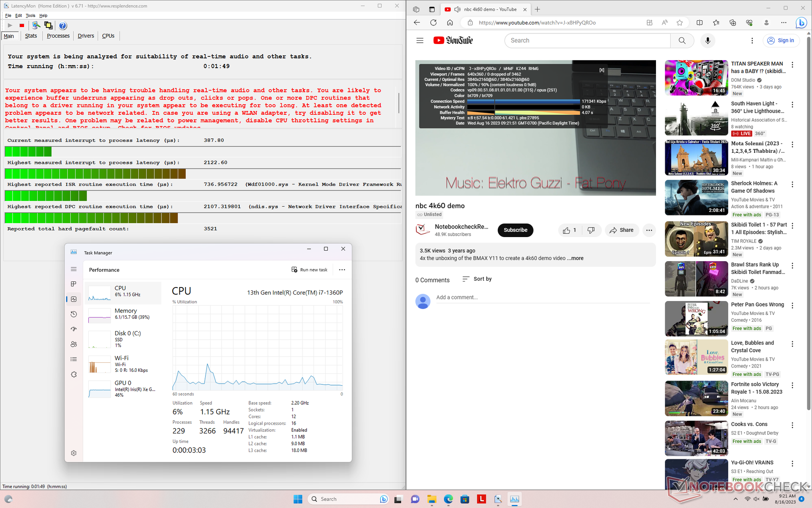This screenshot has height=508, width=812.
Task: Switch to the Drivers tab
Action: [86, 36]
